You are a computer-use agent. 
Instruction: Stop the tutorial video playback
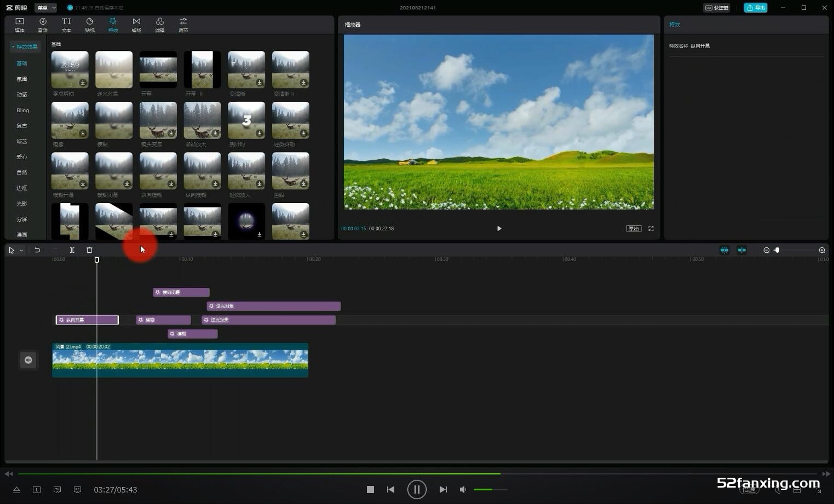(x=370, y=489)
